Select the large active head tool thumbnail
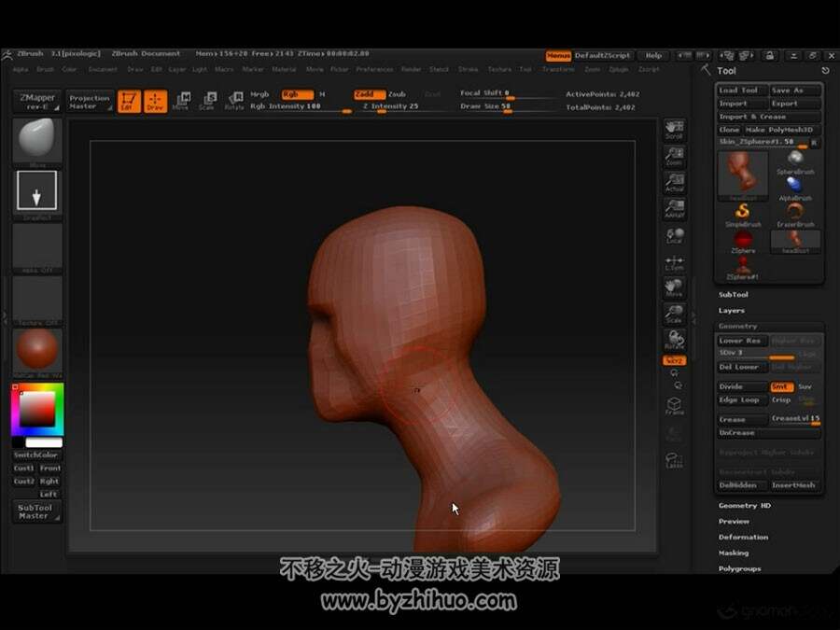Image resolution: width=840 pixels, height=630 pixels. (x=743, y=175)
